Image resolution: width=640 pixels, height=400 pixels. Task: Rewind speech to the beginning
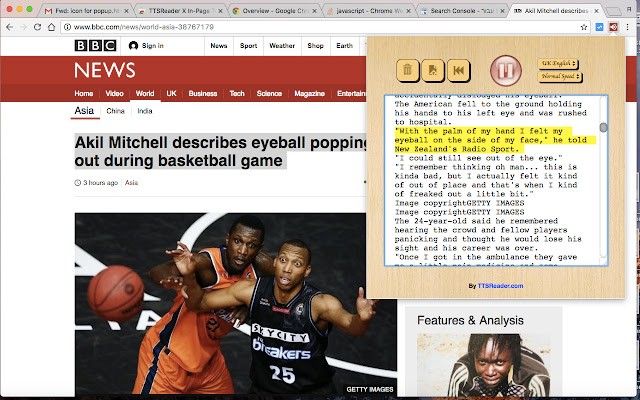[x=458, y=70]
